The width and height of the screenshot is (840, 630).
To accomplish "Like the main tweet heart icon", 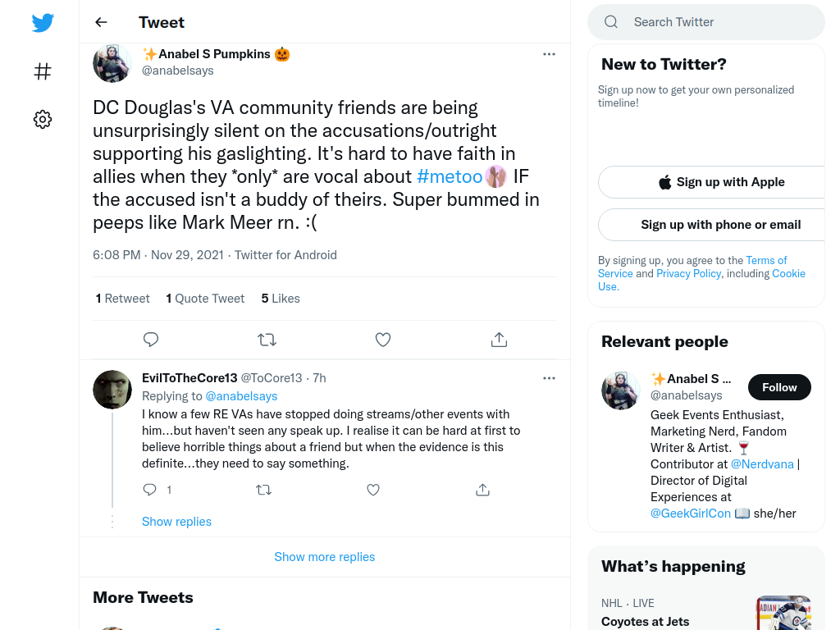I will (x=383, y=340).
